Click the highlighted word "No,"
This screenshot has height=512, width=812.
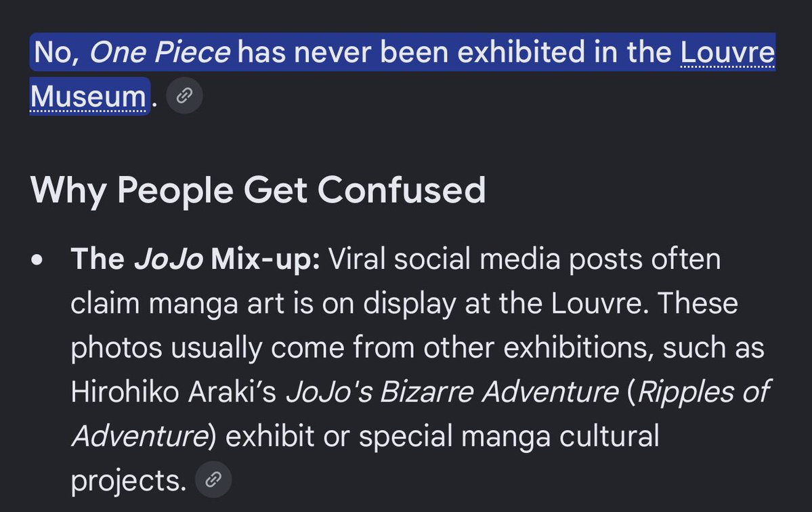pyautogui.click(x=56, y=53)
